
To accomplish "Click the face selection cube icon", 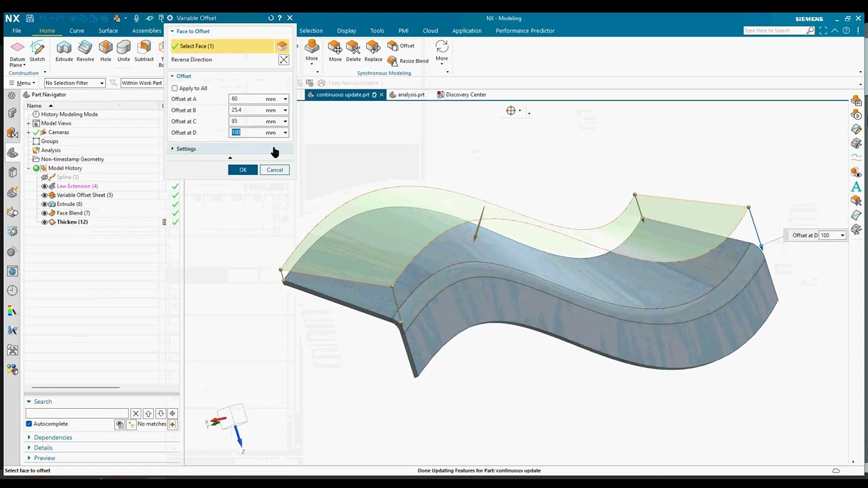I will (x=281, y=46).
